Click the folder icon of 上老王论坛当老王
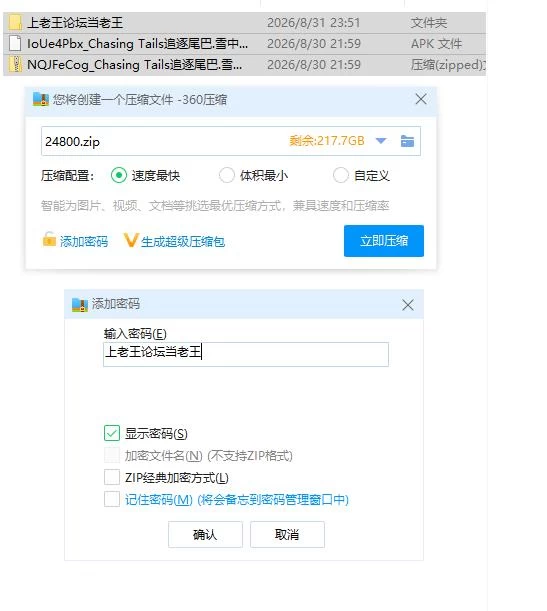 pos(15,23)
